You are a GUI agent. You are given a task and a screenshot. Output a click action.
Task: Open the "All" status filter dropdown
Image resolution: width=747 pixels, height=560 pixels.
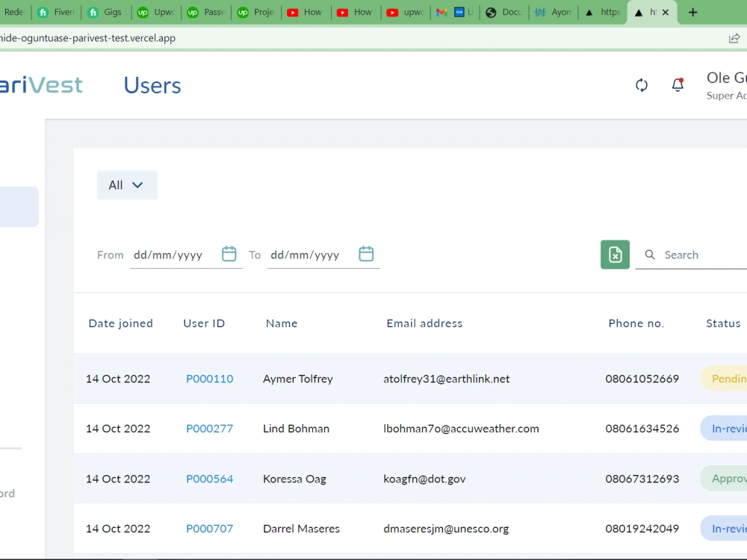tap(127, 184)
